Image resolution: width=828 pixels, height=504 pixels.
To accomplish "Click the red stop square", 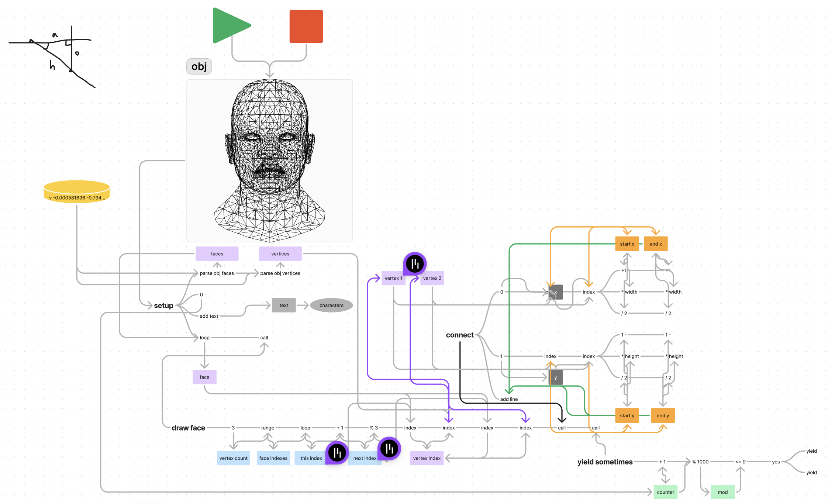I will point(306,26).
